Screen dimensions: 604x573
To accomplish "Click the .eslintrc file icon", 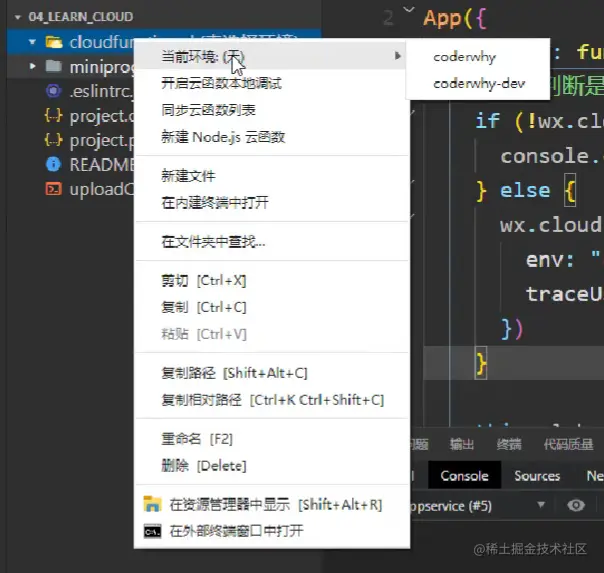I will pyautogui.click(x=54, y=91).
